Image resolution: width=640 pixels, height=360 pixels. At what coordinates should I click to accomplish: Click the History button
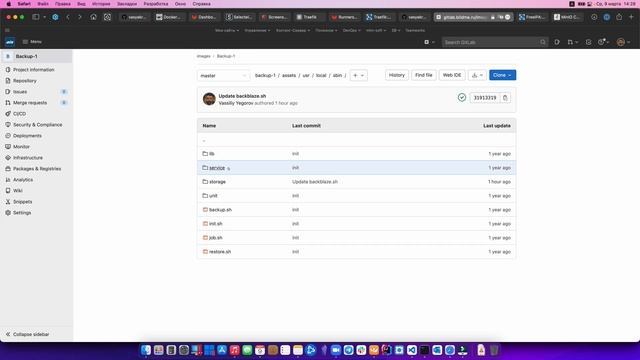[x=396, y=75]
